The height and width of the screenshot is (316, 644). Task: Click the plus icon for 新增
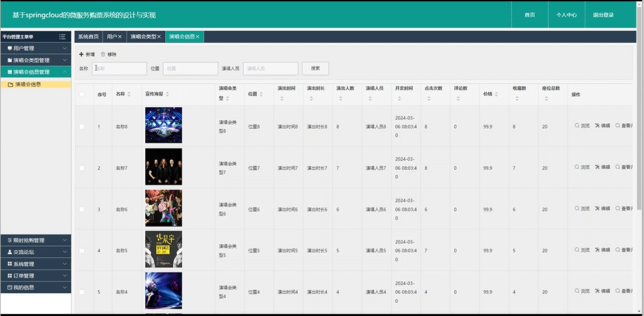81,55
